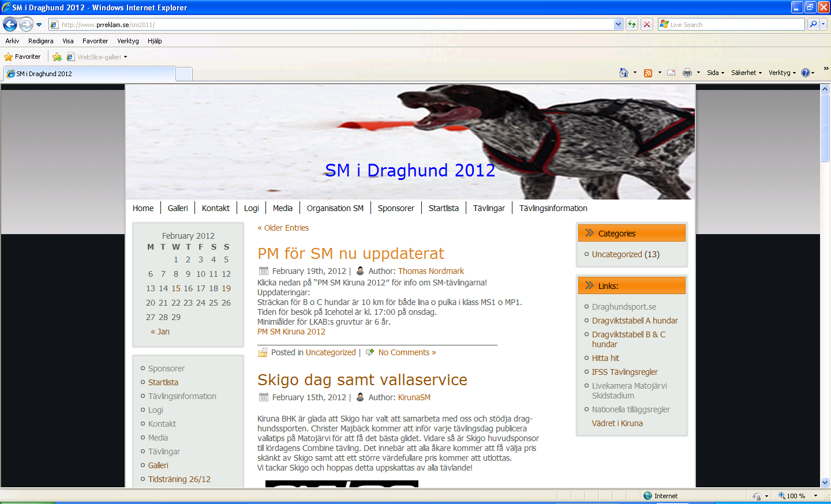Click the blue Help question mark icon
The width and height of the screenshot is (831, 504).
(x=806, y=73)
